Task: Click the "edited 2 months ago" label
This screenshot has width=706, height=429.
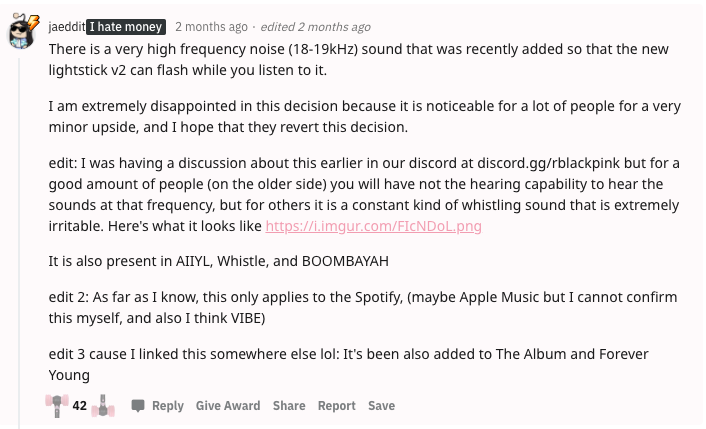Action: pyautogui.click(x=315, y=27)
